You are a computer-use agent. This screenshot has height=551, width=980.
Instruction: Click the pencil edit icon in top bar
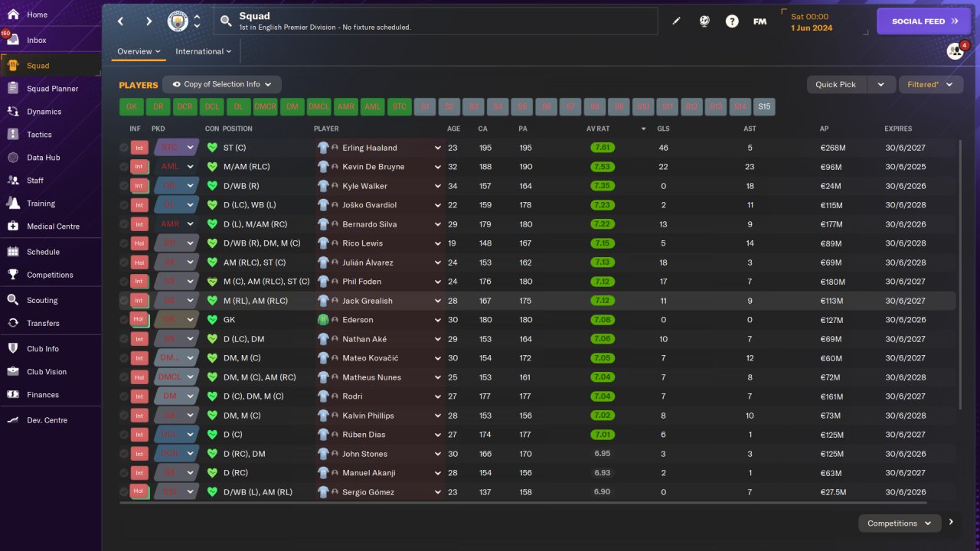click(x=676, y=21)
